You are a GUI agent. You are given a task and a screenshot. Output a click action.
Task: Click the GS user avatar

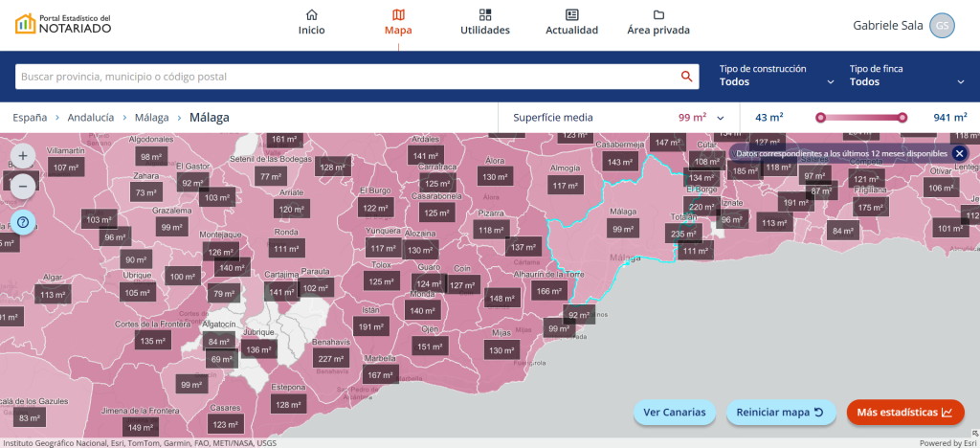942,26
